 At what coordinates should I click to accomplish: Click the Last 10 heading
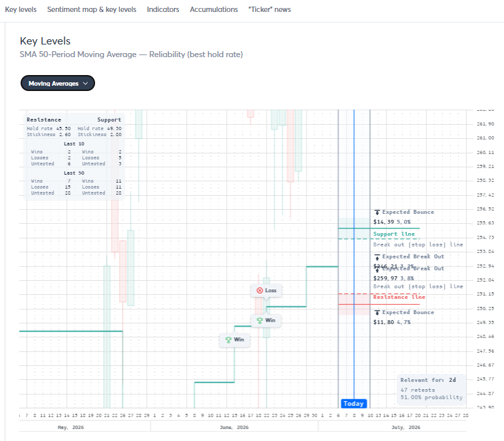(x=74, y=144)
